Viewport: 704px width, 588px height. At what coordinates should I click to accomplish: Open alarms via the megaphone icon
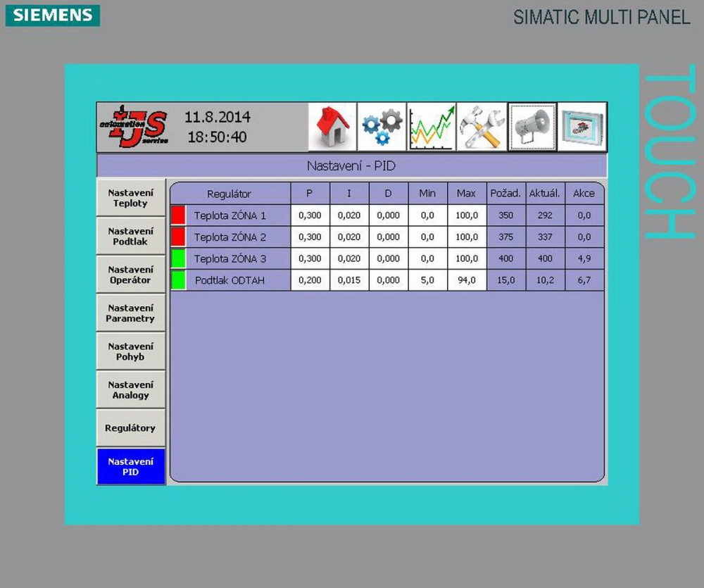click(532, 127)
